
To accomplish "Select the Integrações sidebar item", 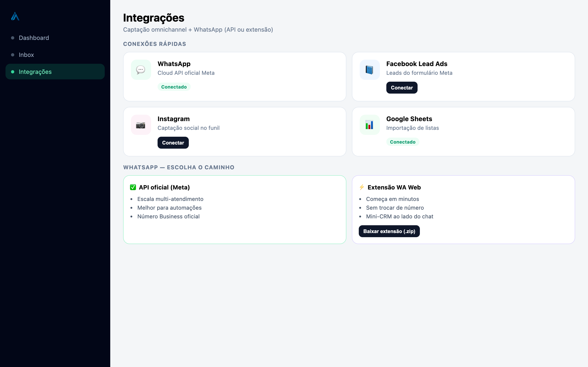I will click(x=55, y=72).
